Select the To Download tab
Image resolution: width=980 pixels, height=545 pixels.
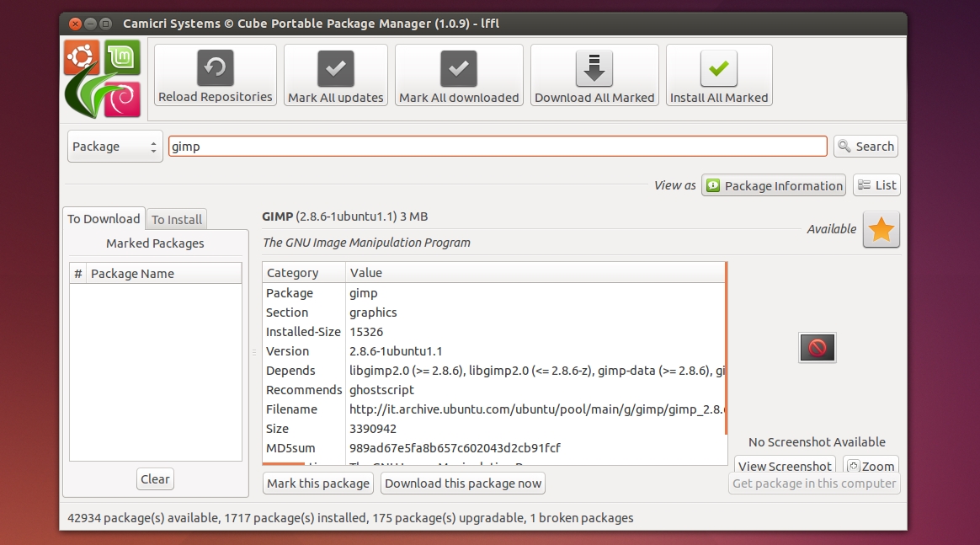click(104, 219)
